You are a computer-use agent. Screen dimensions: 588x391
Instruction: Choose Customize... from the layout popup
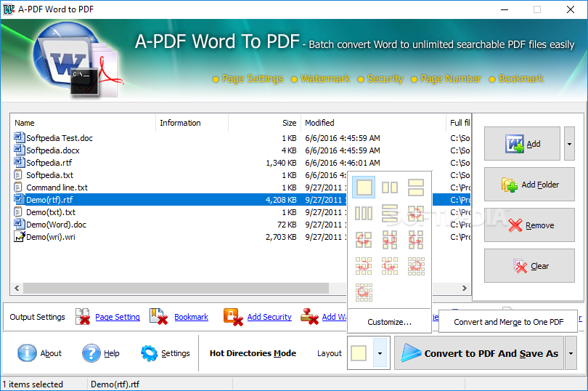tap(389, 322)
